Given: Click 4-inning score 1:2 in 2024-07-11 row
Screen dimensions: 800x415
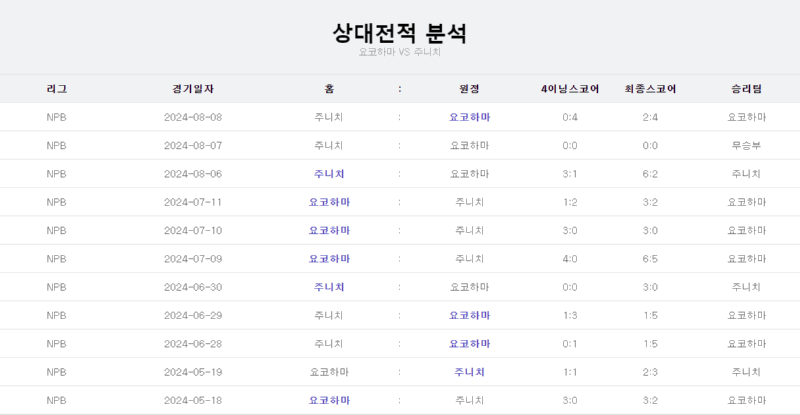Looking at the screenshot, I should coord(570,202).
